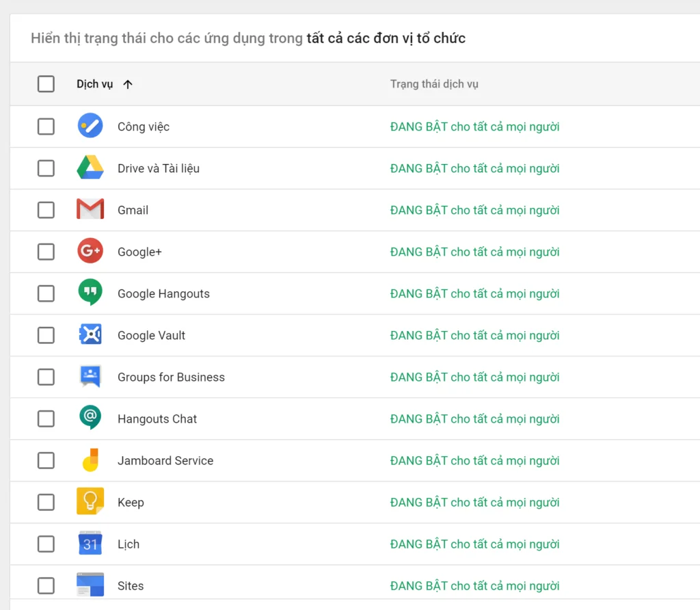Tick the Google+ row checkbox
This screenshot has width=700, height=610.
[x=46, y=252]
